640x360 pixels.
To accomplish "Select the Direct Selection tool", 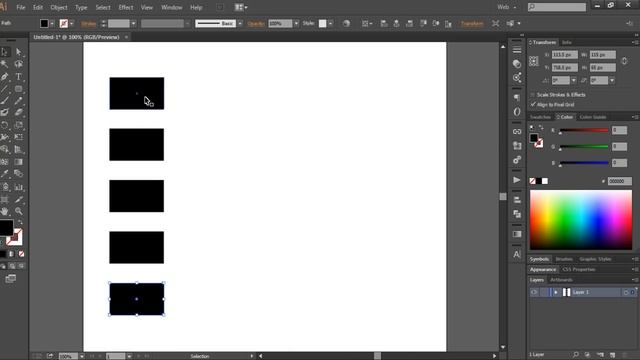I will [x=18, y=52].
